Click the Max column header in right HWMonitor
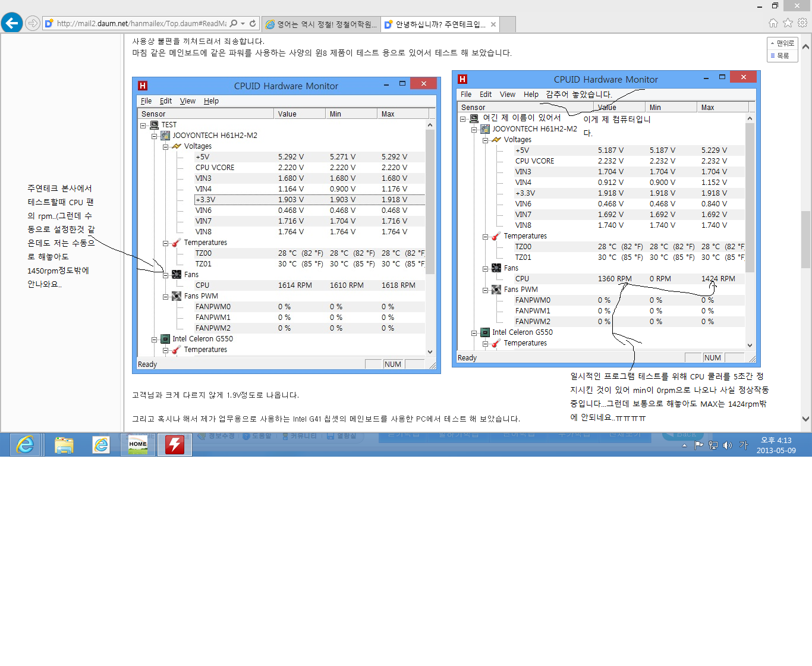The image size is (812, 666). click(x=722, y=107)
